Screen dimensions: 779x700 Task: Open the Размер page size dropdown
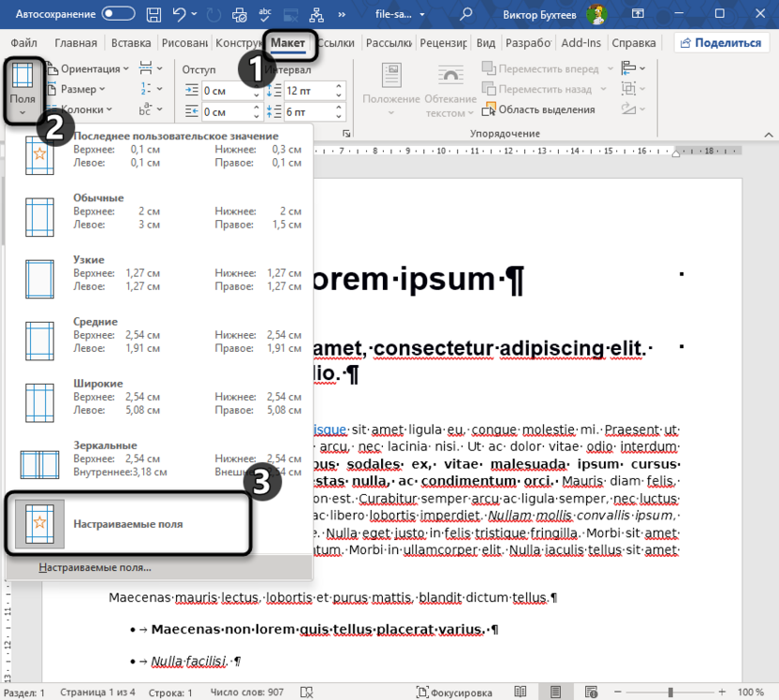76,89
